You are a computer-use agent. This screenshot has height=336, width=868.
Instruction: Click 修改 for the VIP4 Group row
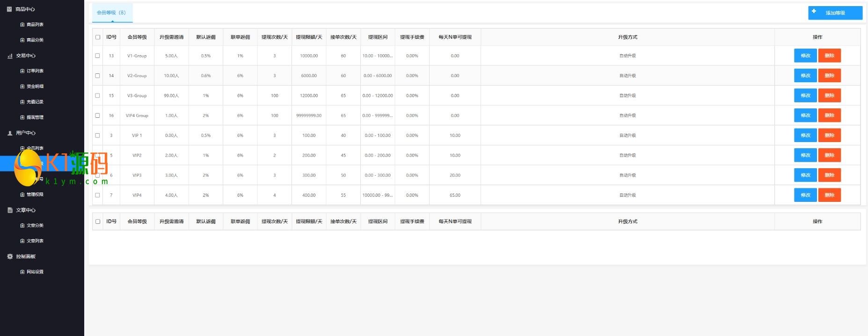coord(805,115)
